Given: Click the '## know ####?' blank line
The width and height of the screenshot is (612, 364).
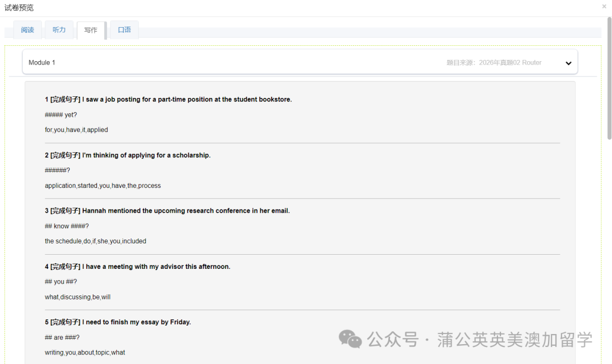Looking at the screenshot, I should tap(67, 226).
